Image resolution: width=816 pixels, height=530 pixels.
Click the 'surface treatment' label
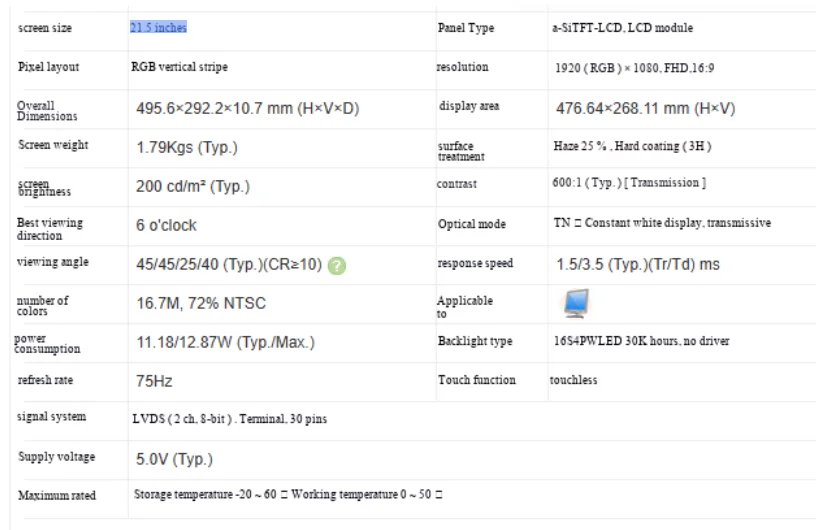[461, 152]
